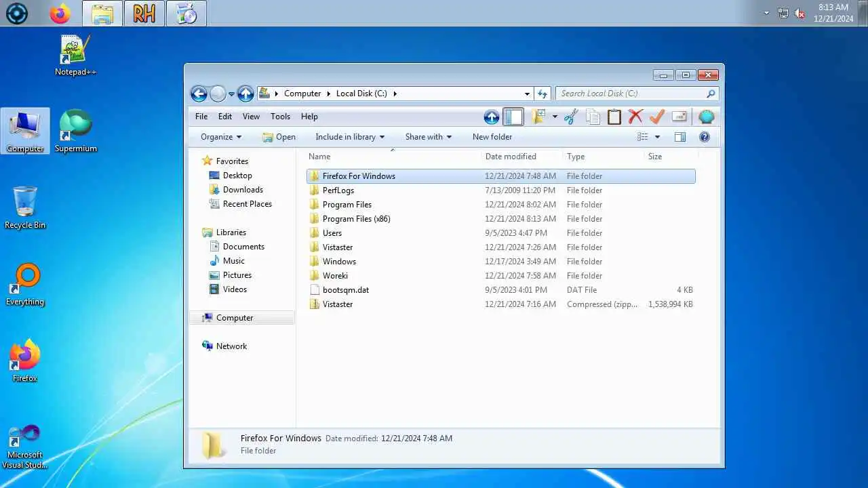Select the Music library
868x488 pixels.
pos(233,261)
